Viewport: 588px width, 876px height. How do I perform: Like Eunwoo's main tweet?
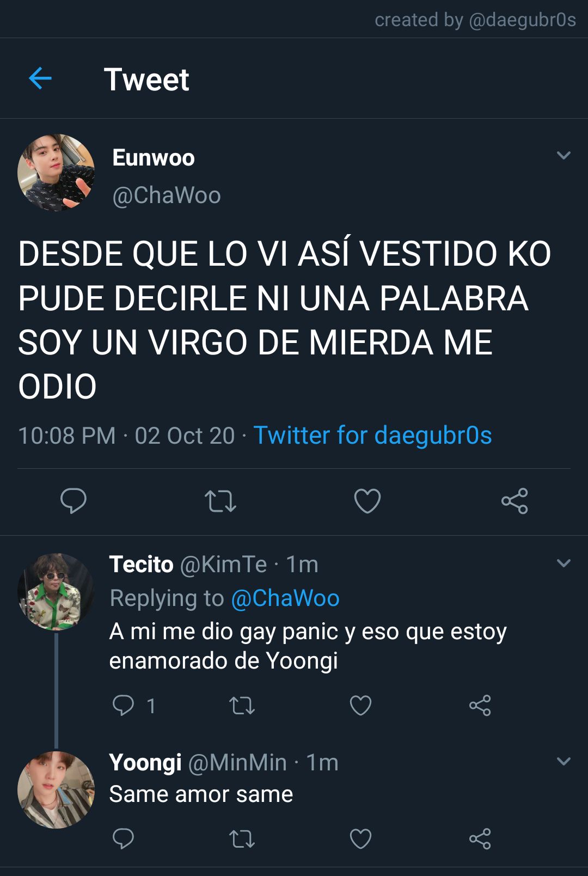click(x=367, y=501)
